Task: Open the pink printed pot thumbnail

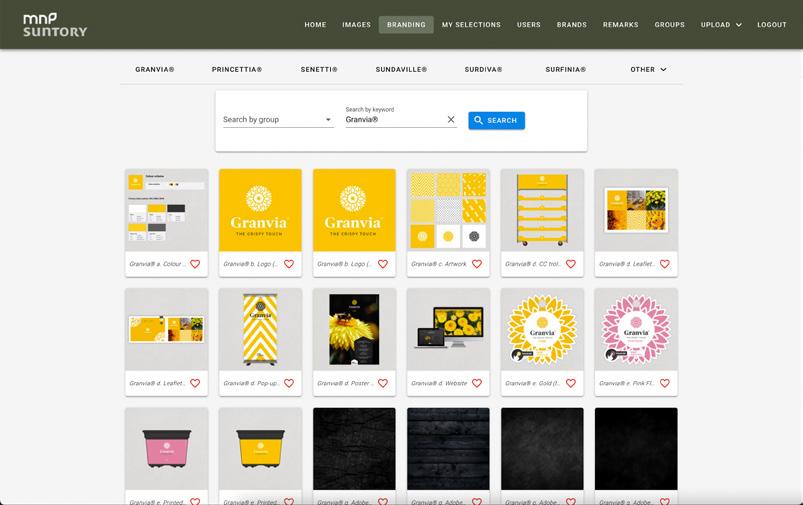Action: click(x=166, y=449)
